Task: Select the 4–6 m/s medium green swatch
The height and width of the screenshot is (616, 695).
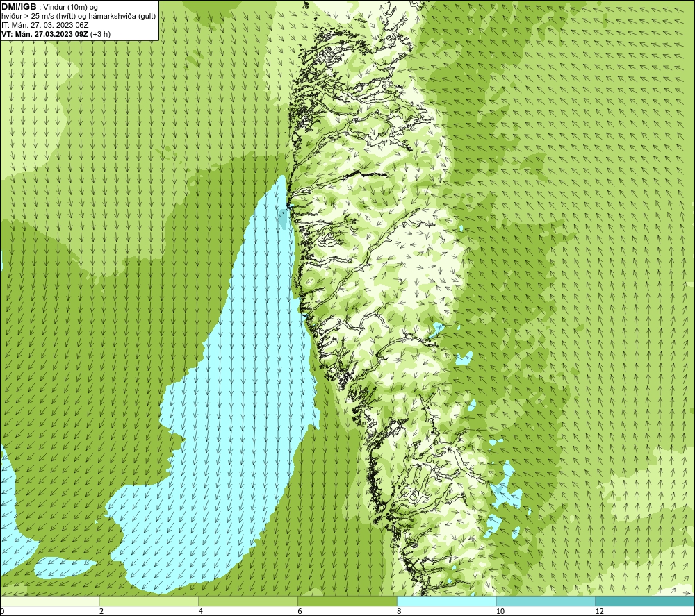Action: [248, 601]
